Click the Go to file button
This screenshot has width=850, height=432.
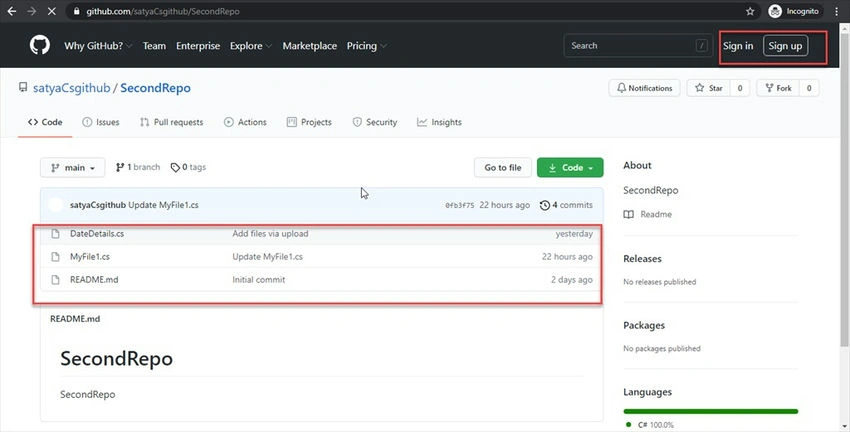pyautogui.click(x=503, y=167)
